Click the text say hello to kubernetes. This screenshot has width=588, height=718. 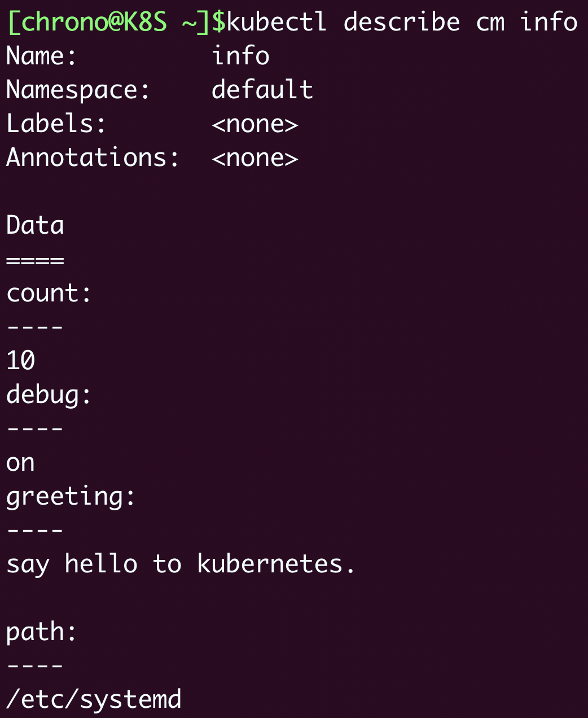click(x=181, y=564)
